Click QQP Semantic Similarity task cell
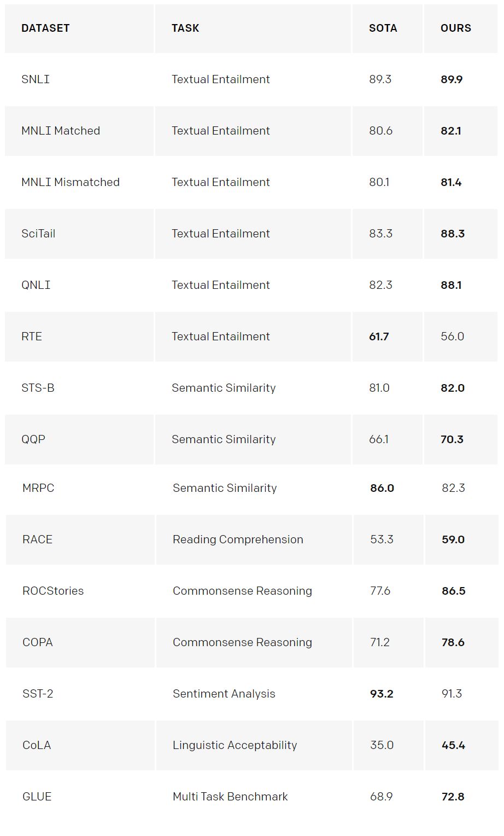The image size is (504, 836). (224, 439)
